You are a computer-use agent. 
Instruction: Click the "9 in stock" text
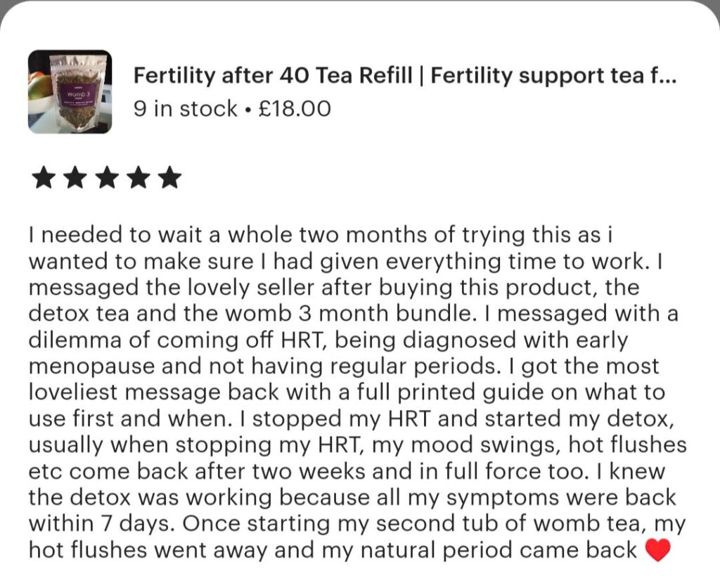tap(186, 109)
